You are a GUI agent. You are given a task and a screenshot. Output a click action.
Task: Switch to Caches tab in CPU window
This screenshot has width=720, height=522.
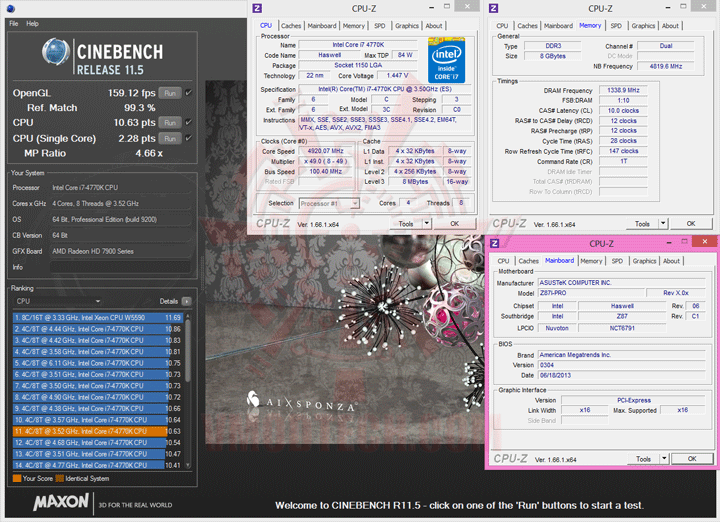coord(291,26)
